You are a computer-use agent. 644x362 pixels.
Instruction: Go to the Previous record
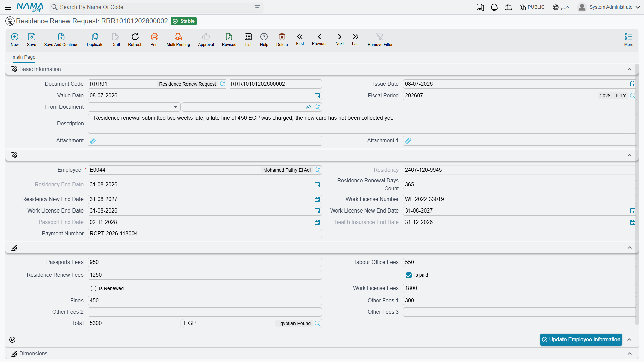coord(320,39)
